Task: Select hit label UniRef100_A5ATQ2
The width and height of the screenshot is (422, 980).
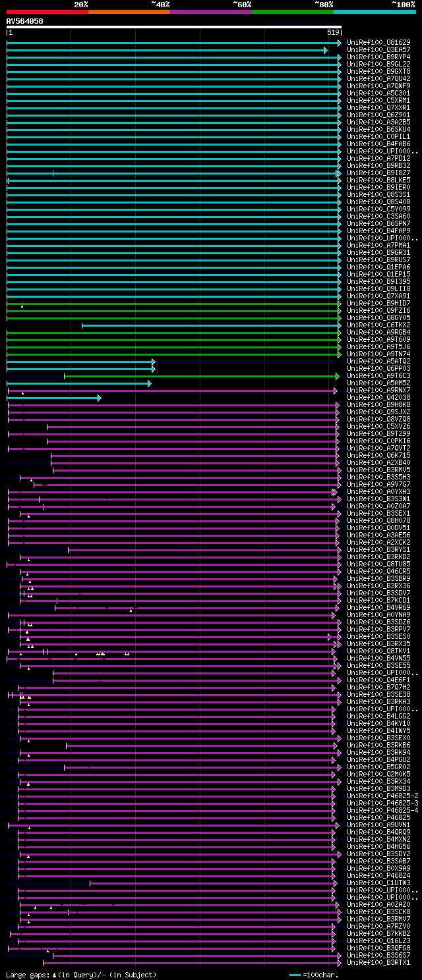Action: 378,361
